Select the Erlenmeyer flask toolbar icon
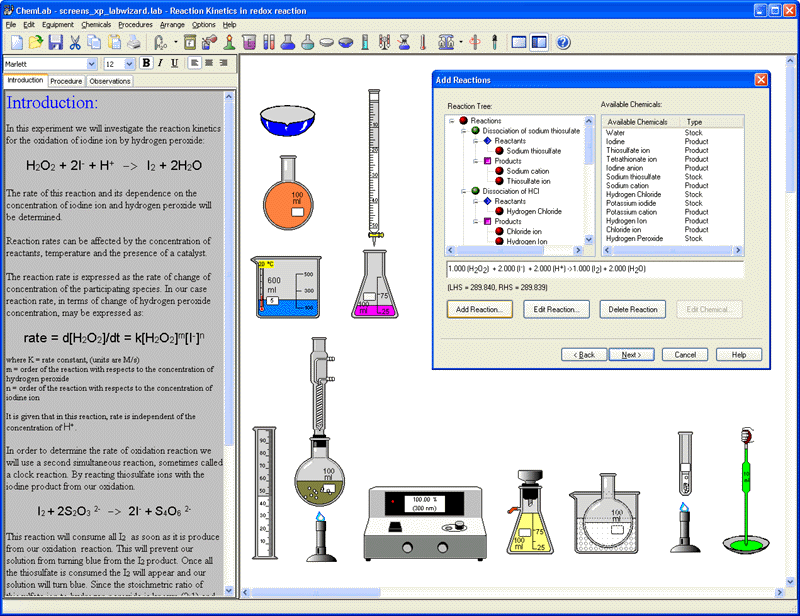Screen dimensions: 800x616 (286, 42)
